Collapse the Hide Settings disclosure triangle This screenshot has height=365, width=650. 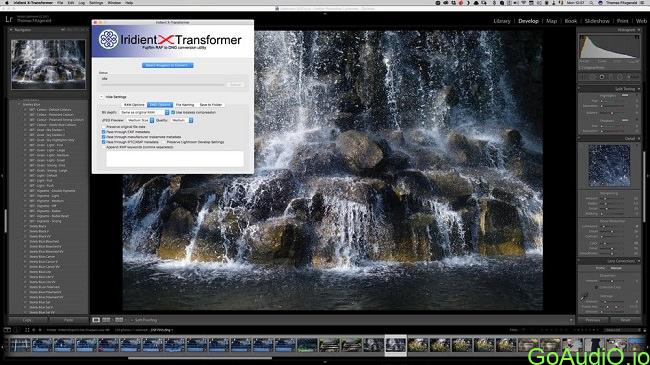[x=102, y=97]
